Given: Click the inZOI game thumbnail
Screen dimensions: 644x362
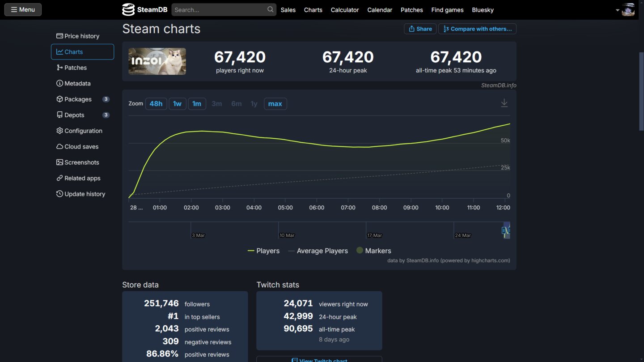Looking at the screenshot, I should tap(157, 61).
